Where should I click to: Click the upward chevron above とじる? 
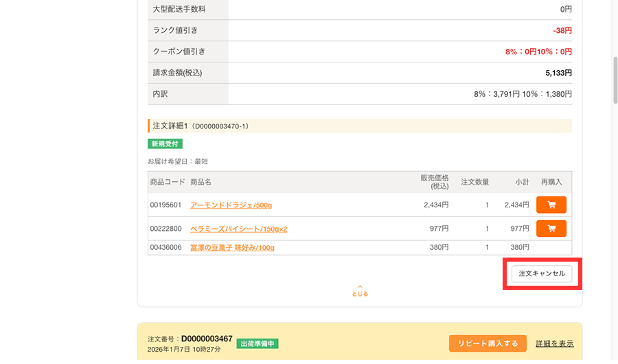tap(360, 286)
